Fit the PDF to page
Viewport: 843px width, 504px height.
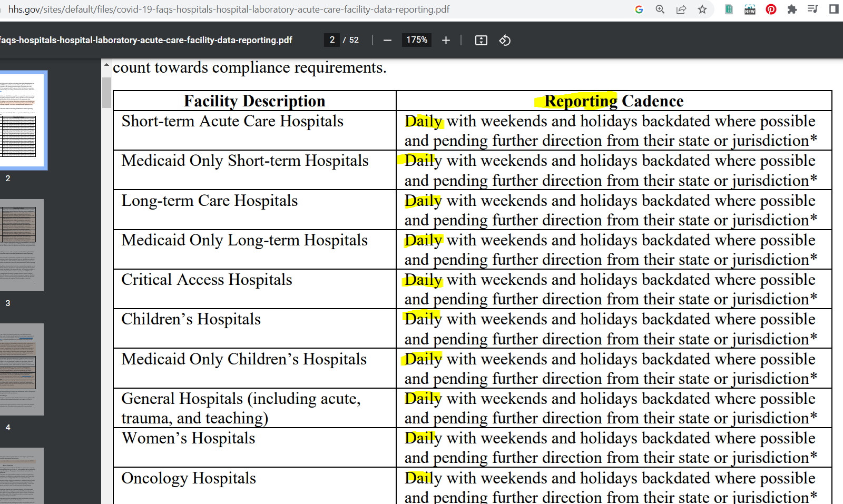click(x=481, y=40)
